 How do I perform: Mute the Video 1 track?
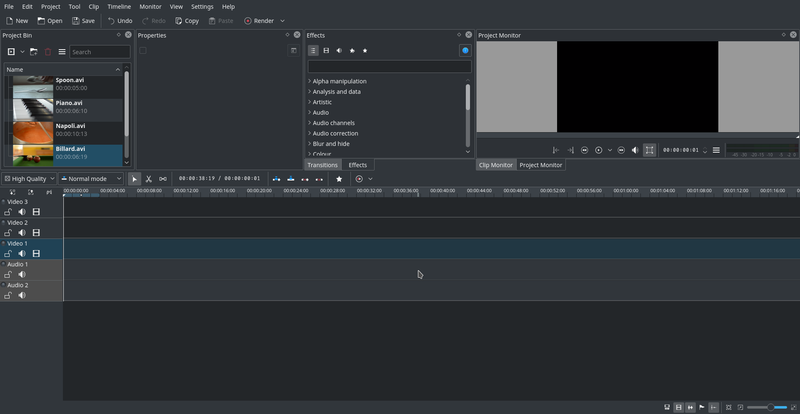[22, 254]
